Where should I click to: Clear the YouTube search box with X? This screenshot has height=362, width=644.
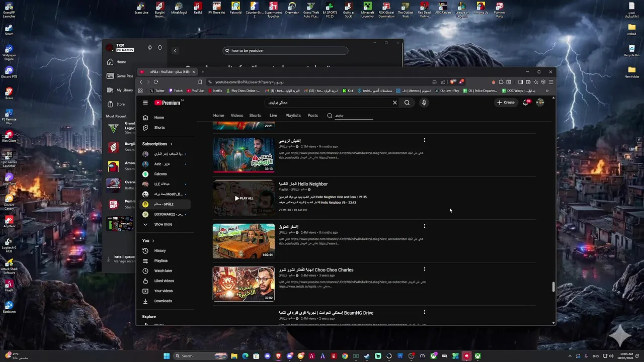tap(395, 103)
